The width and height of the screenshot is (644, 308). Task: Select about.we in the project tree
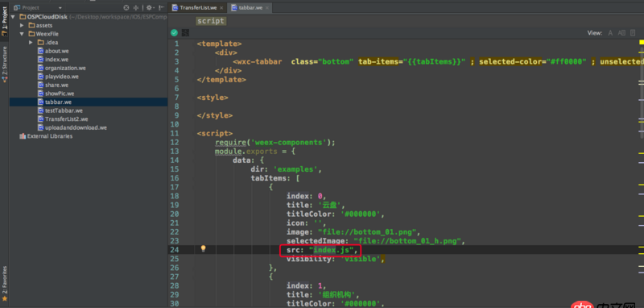coord(56,51)
